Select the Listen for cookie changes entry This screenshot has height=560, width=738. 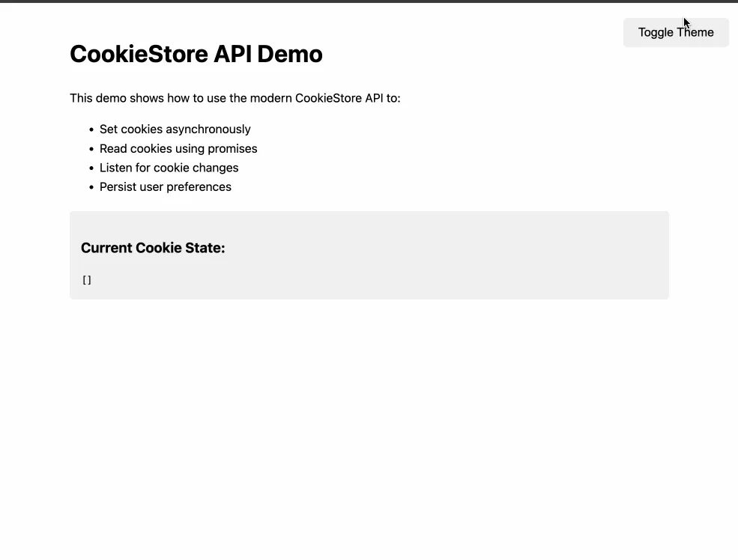[x=169, y=167]
